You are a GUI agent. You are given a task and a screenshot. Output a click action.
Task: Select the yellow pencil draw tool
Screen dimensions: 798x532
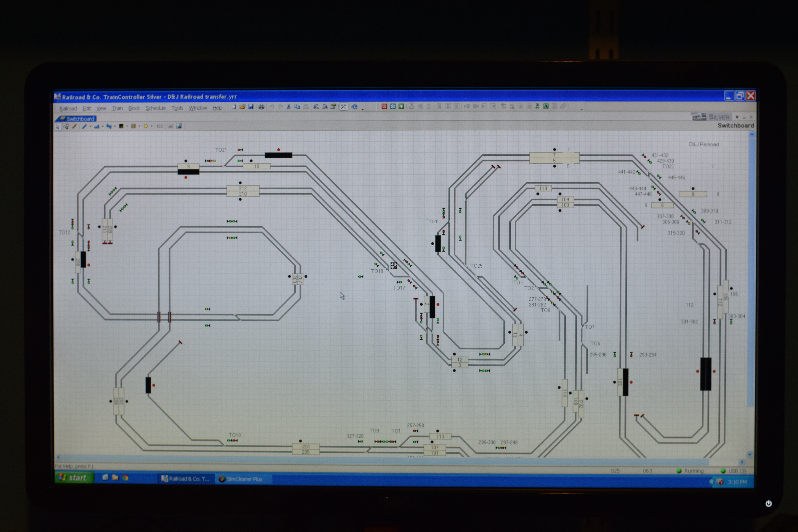(74, 127)
